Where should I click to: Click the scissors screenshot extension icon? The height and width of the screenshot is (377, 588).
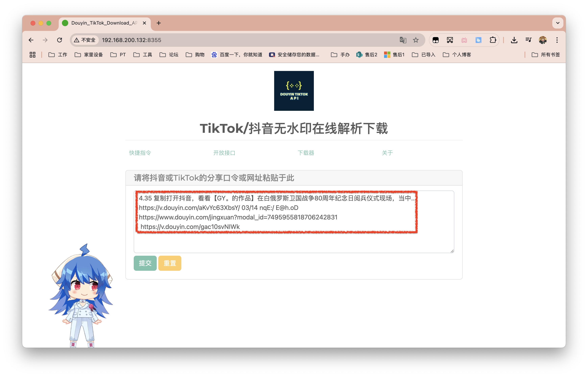450,40
